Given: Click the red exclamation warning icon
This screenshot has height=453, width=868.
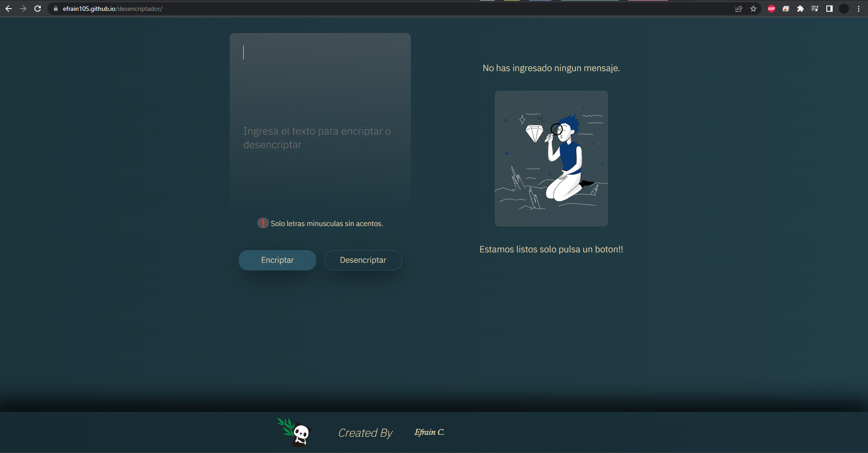Looking at the screenshot, I should point(263,223).
